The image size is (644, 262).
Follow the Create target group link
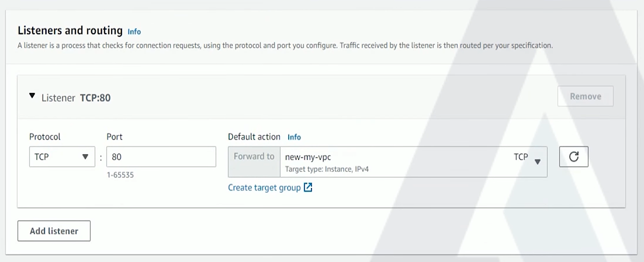pyautogui.click(x=265, y=188)
